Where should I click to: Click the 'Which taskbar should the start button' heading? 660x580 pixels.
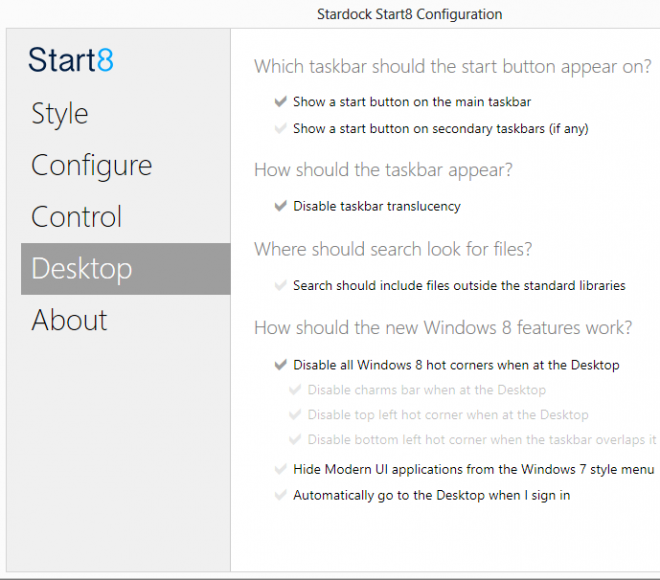pyautogui.click(x=452, y=67)
